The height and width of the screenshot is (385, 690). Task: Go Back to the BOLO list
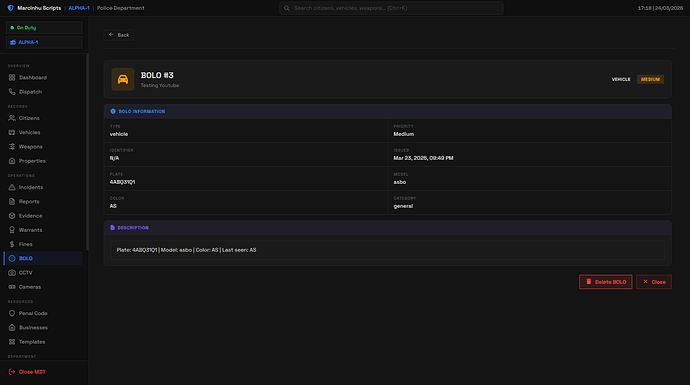tap(119, 35)
